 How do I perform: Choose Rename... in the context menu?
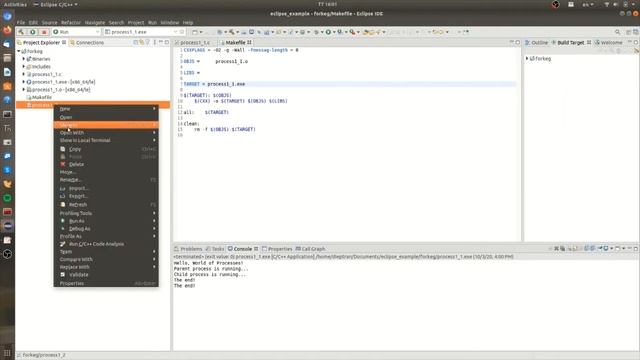pyautogui.click(x=106, y=180)
